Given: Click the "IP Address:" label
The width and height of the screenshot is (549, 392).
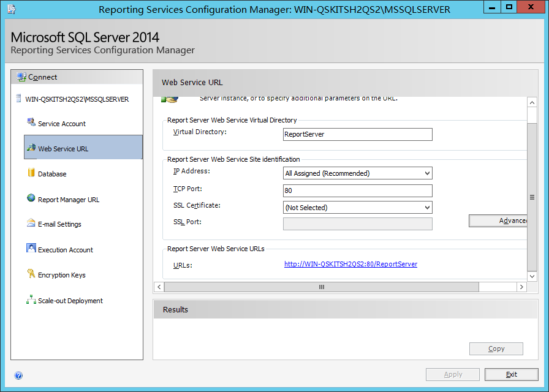Looking at the screenshot, I should pos(192,171).
